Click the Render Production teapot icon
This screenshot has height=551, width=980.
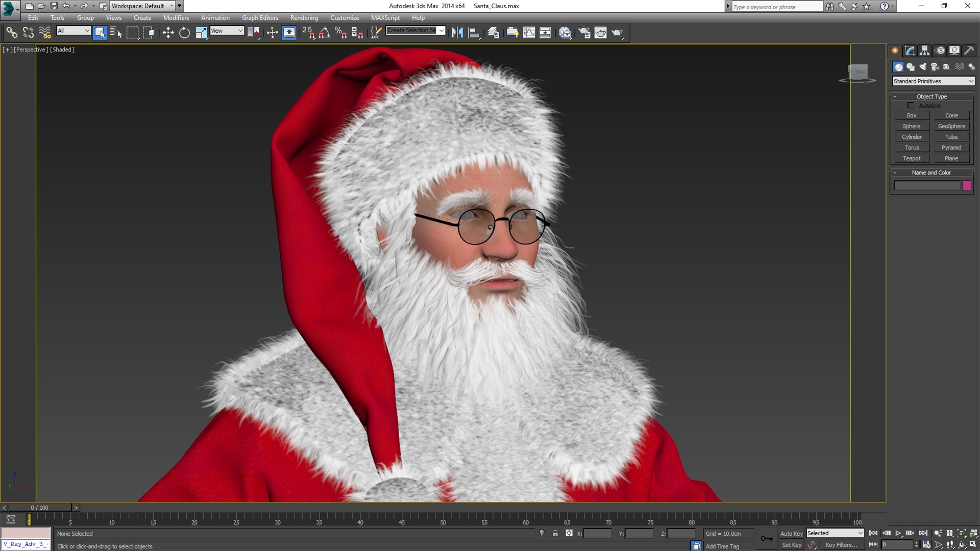(x=617, y=33)
